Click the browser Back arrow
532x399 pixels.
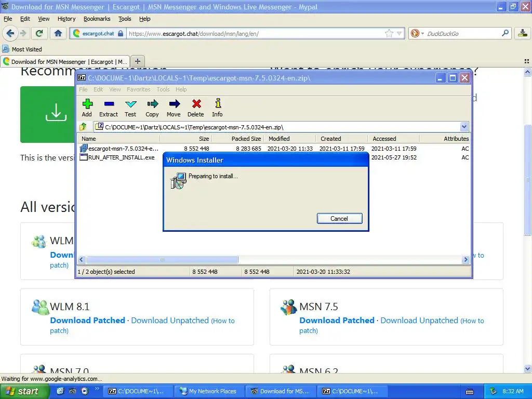click(10, 33)
